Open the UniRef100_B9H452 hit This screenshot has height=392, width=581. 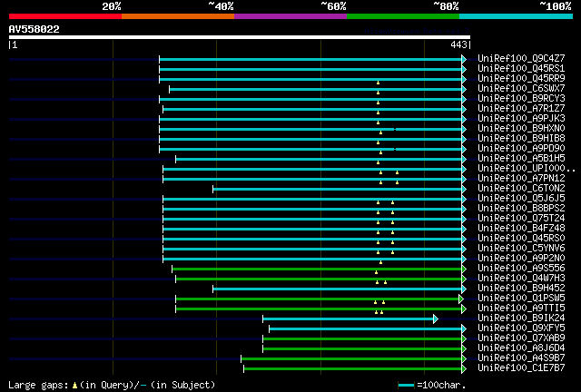521,289
